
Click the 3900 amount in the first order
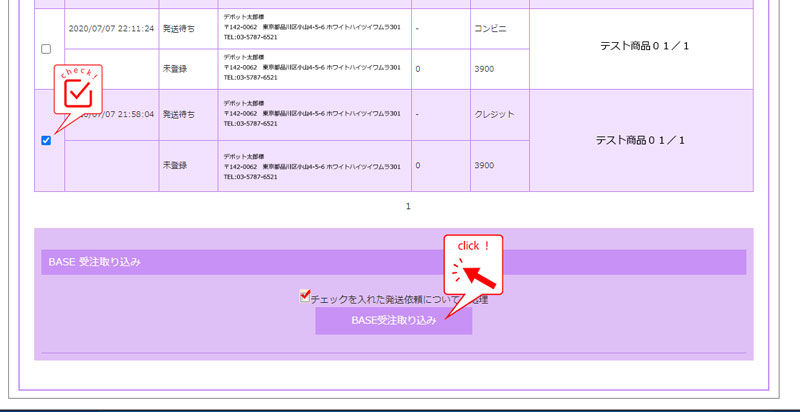pyautogui.click(x=484, y=68)
